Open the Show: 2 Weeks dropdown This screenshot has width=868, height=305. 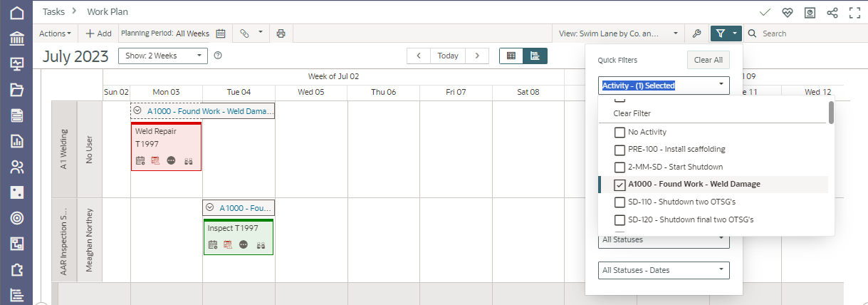point(162,56)
